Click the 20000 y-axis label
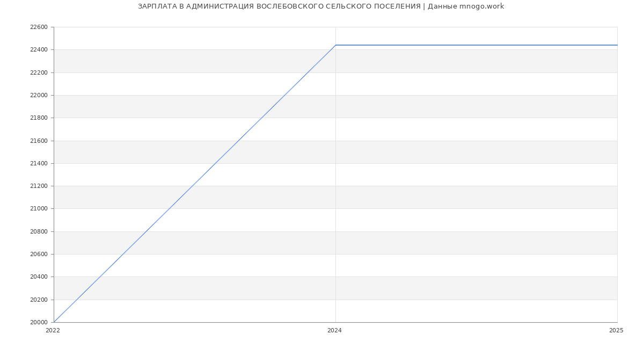 point(39,323)
